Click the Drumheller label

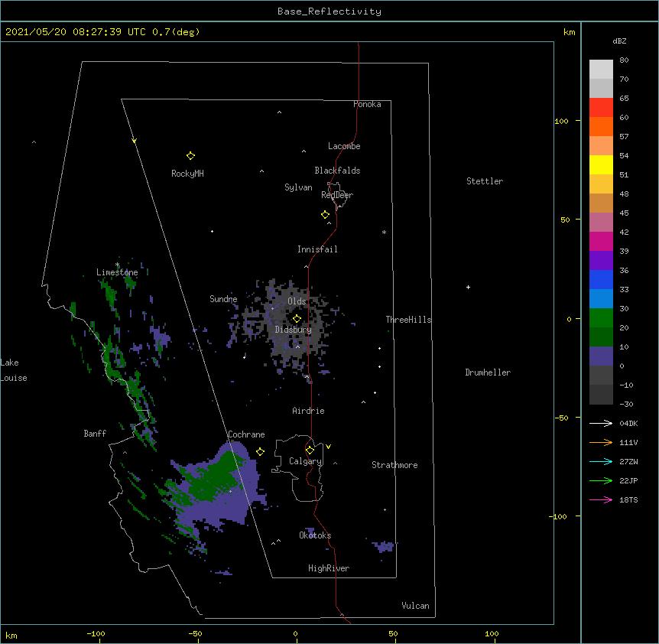(488, 372)
